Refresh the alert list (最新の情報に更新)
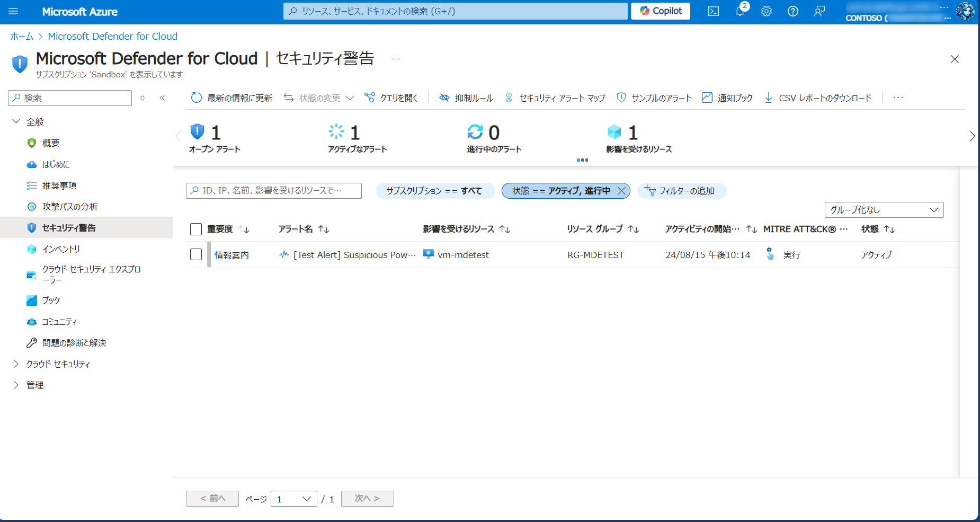 [x=232, y=98]
